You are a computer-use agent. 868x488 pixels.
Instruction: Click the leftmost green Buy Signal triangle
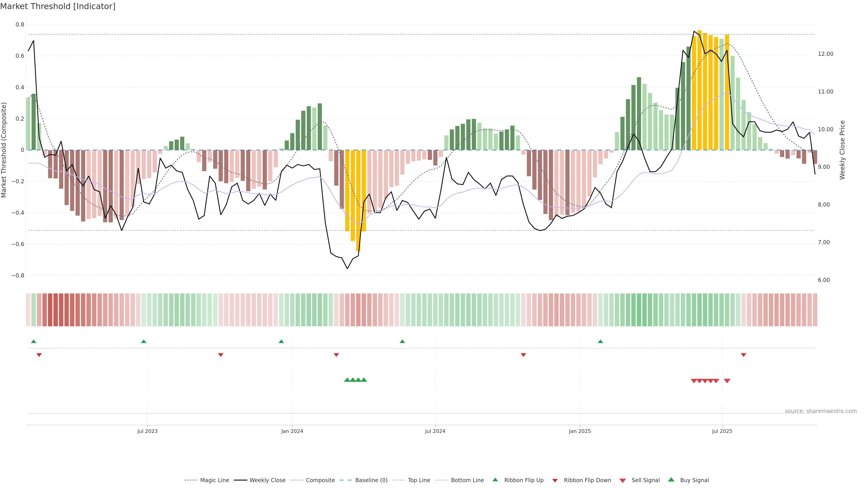pyautogui.click(x=347, y=380)
